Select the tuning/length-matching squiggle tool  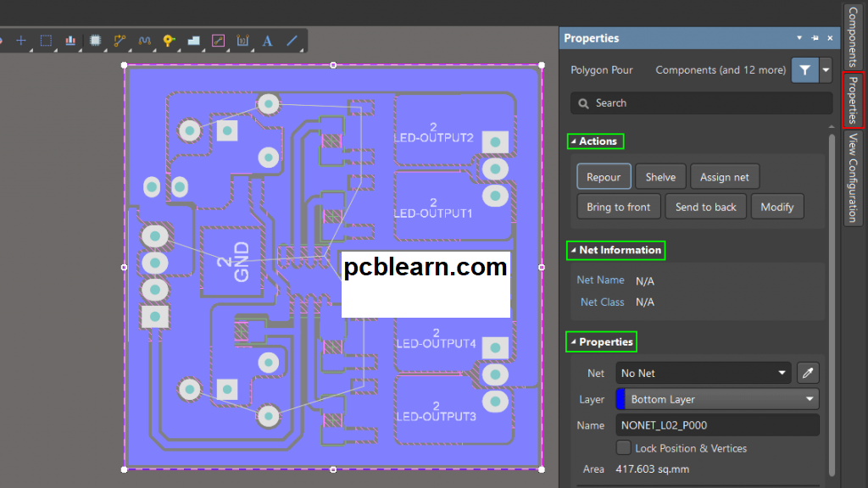coord(144,40)
